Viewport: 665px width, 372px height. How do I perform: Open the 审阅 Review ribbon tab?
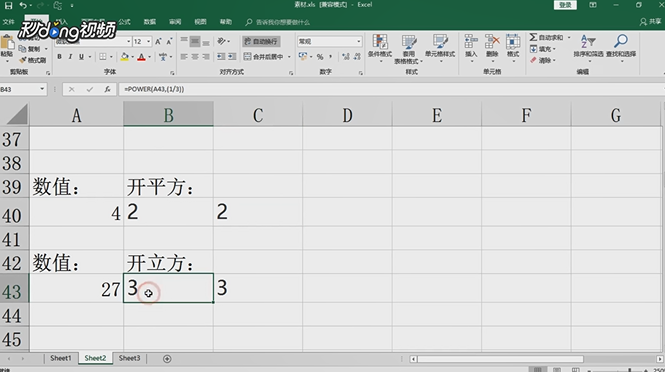click(175, 22)
